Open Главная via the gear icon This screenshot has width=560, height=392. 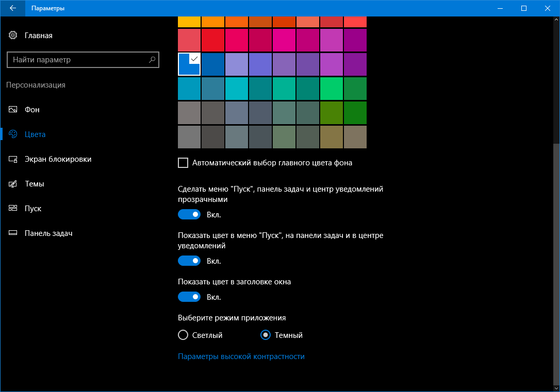(13, 36)
